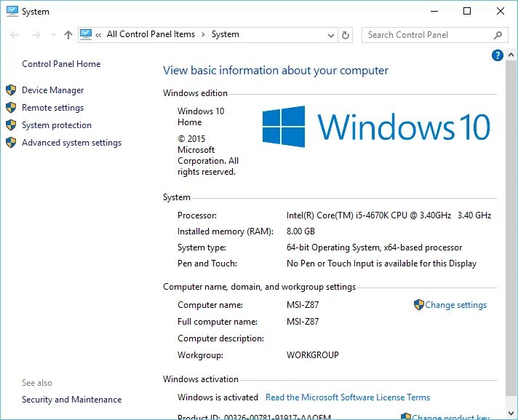The width and height of the screenshot is (518, 420).
Task: Click shield icon beside System protection
Action: (11, 125)
